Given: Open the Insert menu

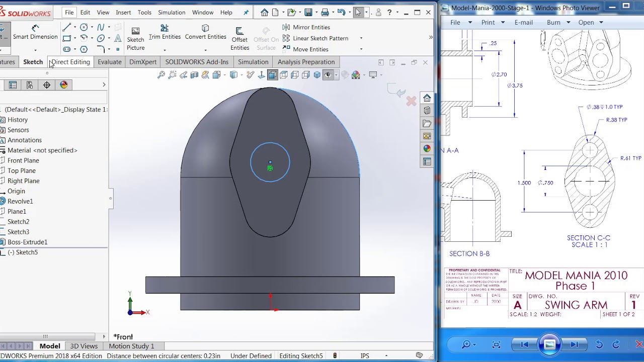Looking at the screenshot, I should 123,12.
